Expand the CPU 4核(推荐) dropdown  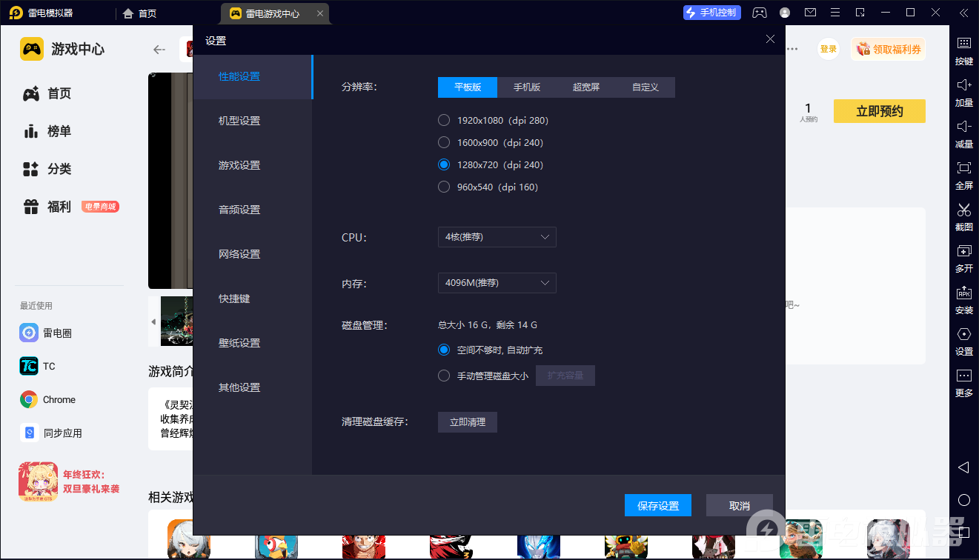point(497,237)
